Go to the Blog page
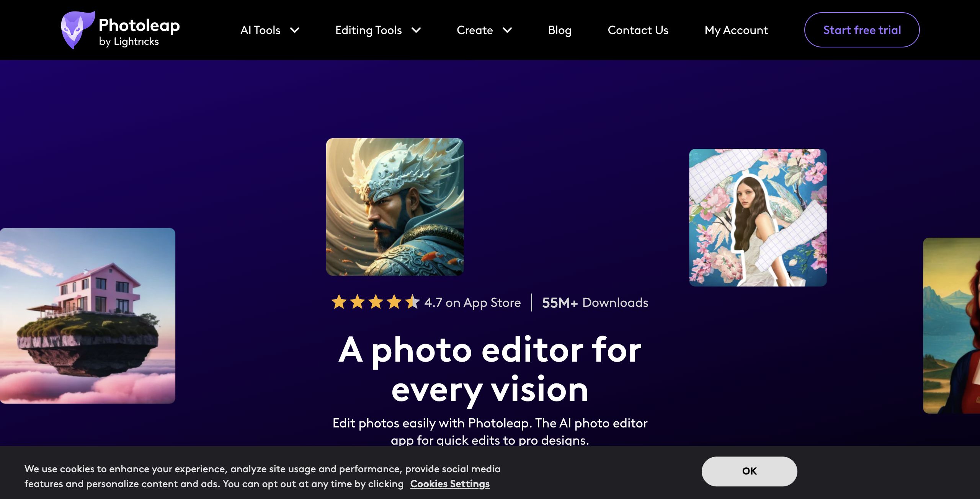The width and height of the screenshot is (980, 499). tap(560, 30)
